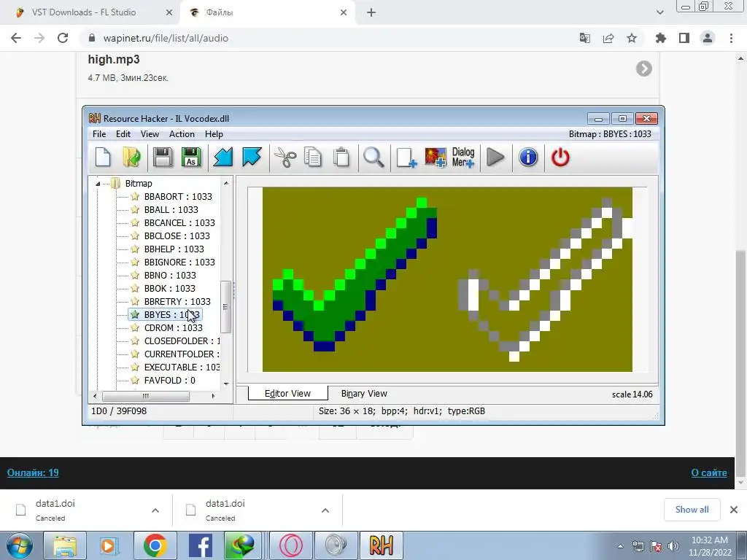Bookmark this page with the star icon
The width and height of the screenshot is (747, 560).
click(632, 38)
